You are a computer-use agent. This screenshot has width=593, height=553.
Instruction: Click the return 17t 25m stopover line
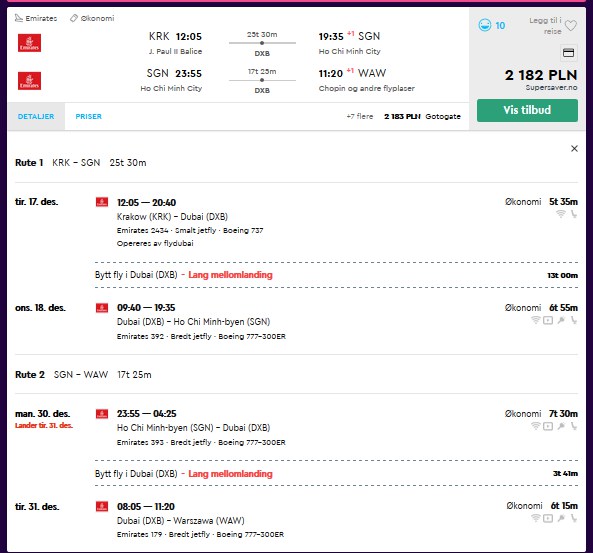[x=262, y=80]
